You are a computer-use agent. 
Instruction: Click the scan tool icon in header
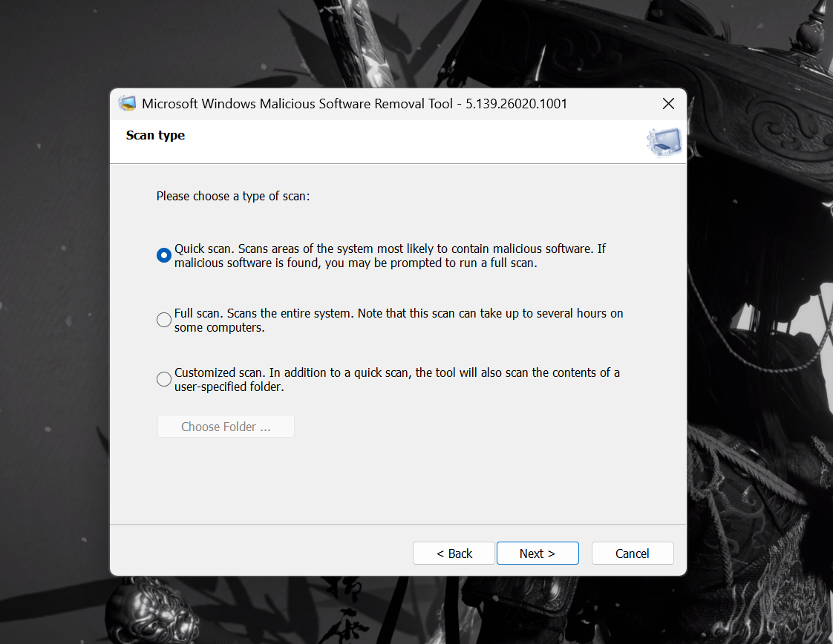coord(664,142)
